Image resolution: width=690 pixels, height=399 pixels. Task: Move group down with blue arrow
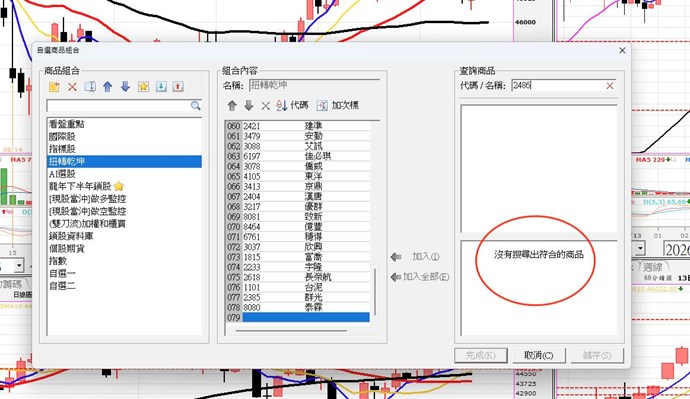coord(125,87)
